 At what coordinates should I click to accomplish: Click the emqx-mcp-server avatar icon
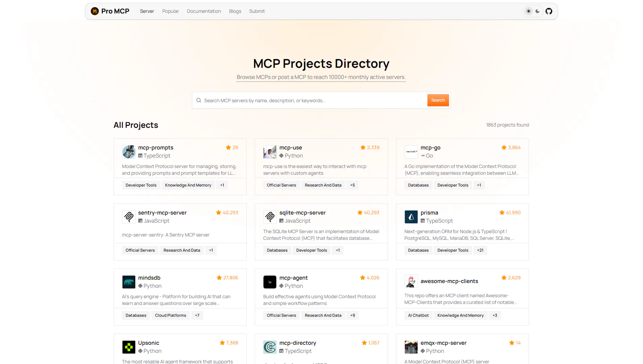tap(411, 347)
